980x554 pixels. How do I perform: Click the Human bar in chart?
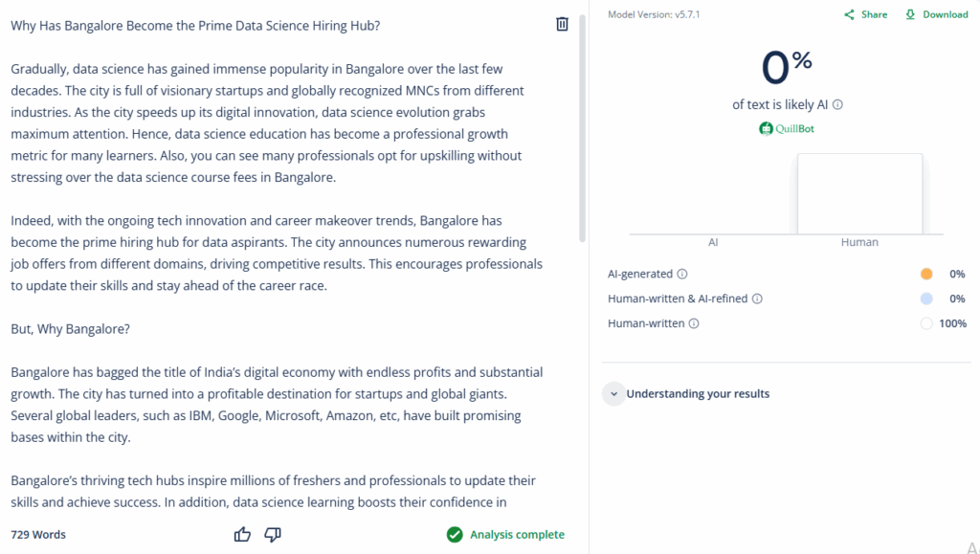859,193
